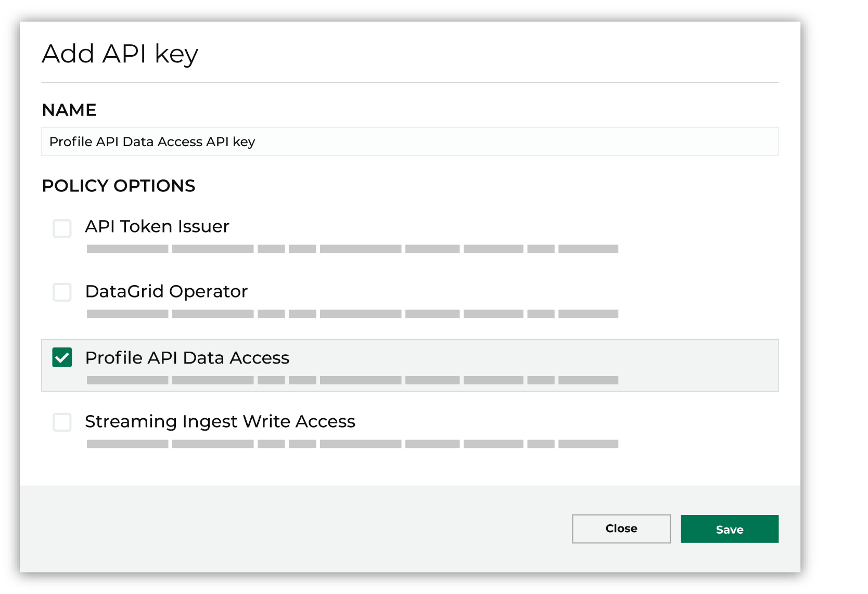Screen dimensions: 868x594
Task: Tick the Streaming Ingest Write Access checkbox
Action: 62,422
